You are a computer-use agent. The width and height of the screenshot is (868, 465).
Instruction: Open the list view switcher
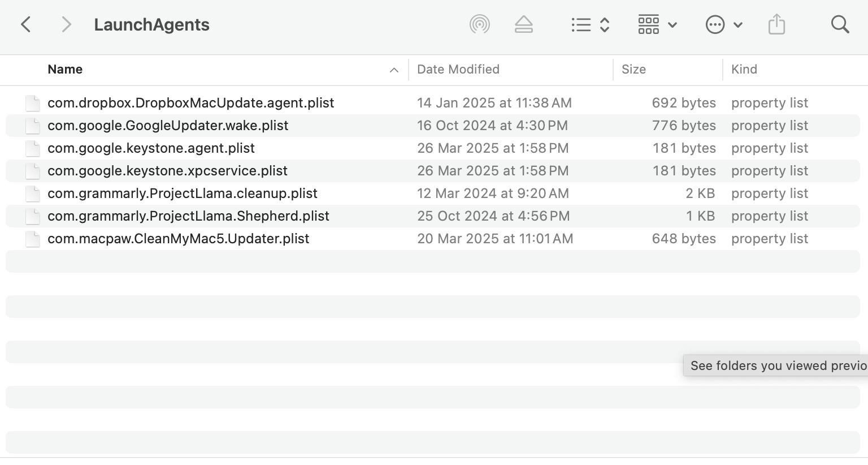click(x=590, y=24)
